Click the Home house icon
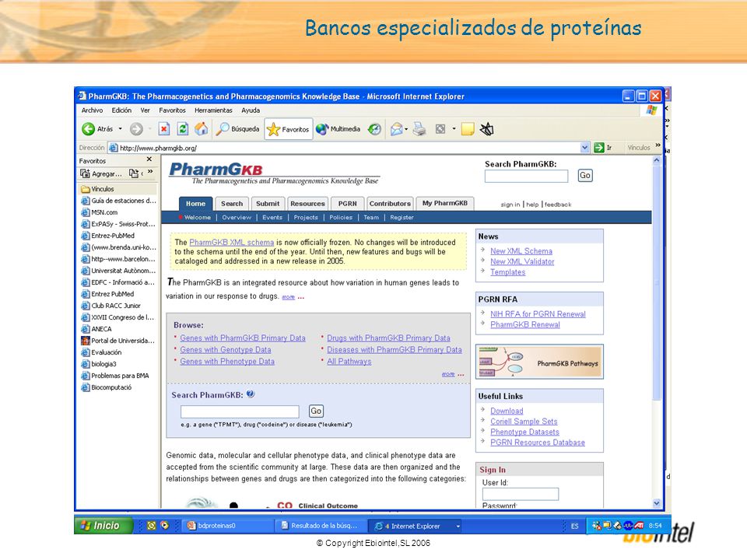This screenshot has height=560, width=747. pos(201,129)
